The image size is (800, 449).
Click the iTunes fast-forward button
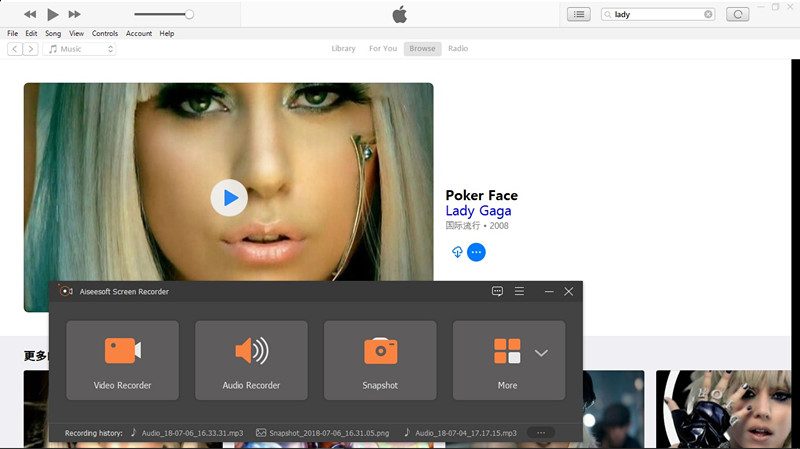coord(74,14)
